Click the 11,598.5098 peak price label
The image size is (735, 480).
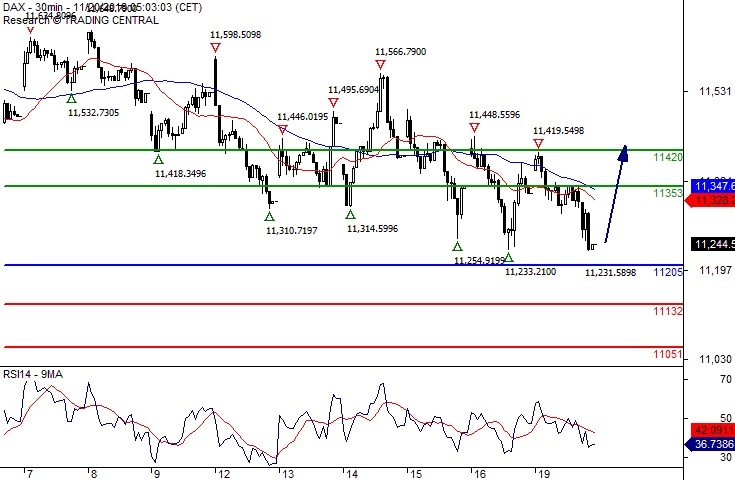point(235,35)
